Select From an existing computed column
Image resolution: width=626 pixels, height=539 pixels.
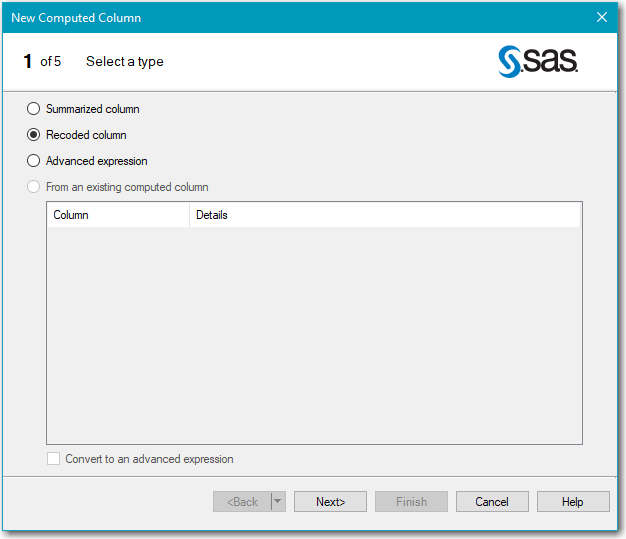click(34, 187)
